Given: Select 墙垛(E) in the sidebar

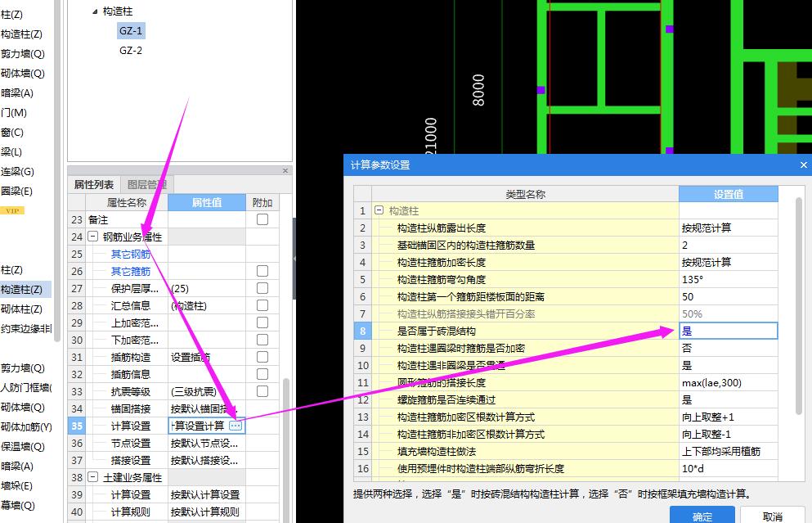Looking at the screenshot, I should 16,485.
